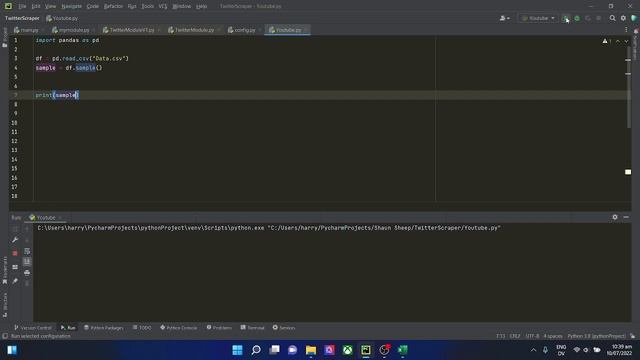
Task: Go to next highlighted error arrow
Action: [626, 41]
